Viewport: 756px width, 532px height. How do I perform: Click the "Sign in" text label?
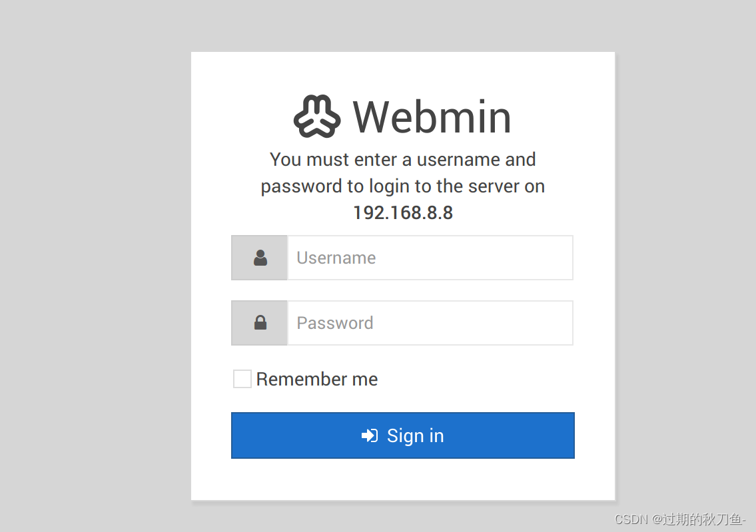pyautogui.click(x=415, y=436)
